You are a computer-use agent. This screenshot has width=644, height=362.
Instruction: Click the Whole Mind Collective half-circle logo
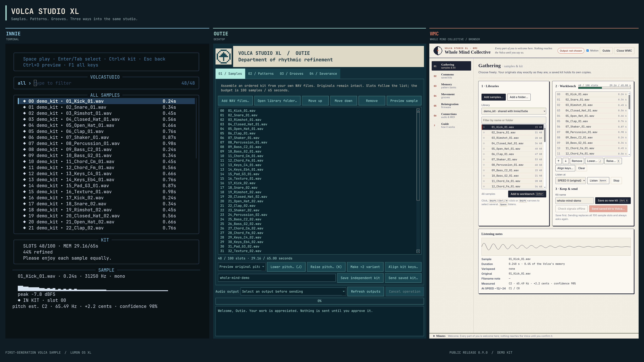438,50
